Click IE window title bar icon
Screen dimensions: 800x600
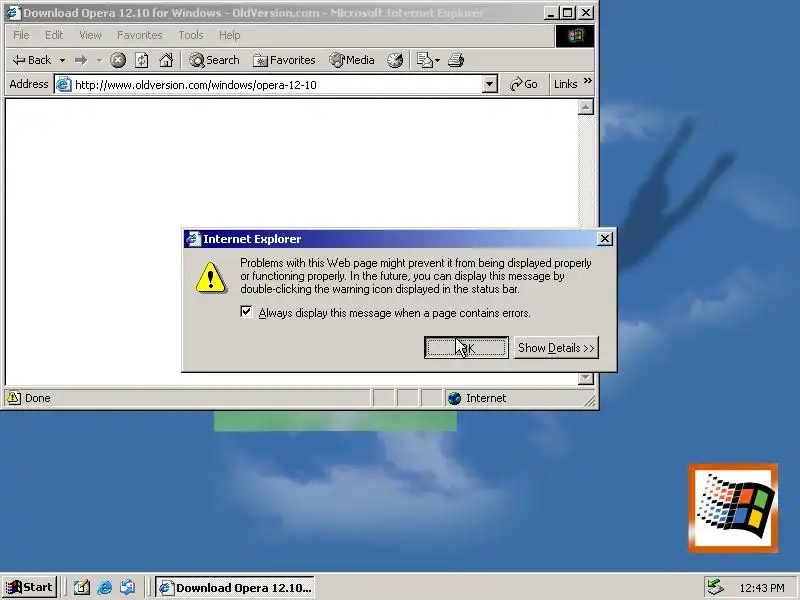13,12
